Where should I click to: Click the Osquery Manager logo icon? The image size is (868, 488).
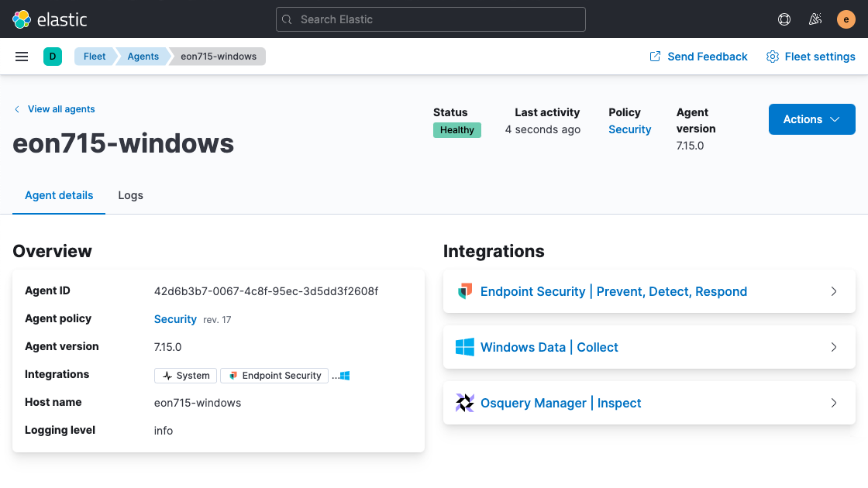pos(464,403)
